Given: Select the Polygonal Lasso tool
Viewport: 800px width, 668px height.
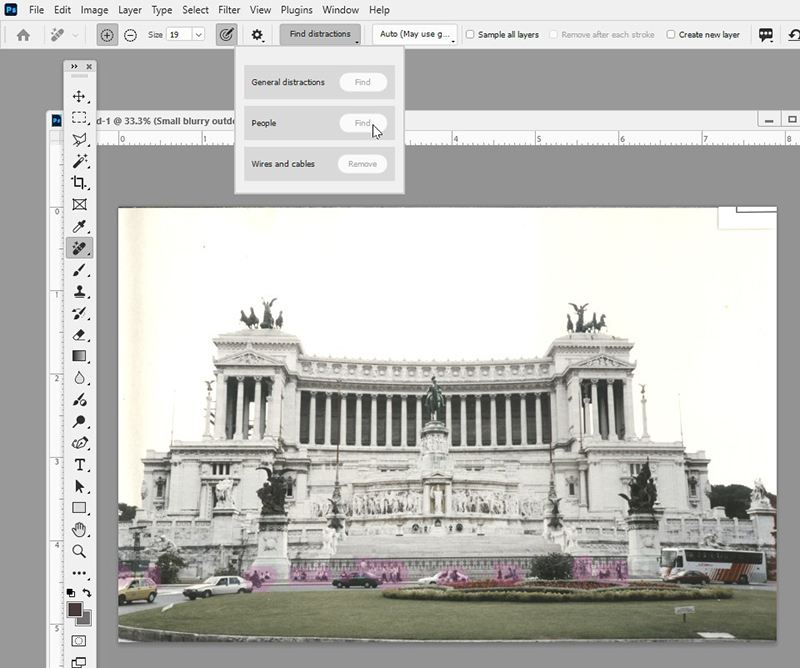Looking at the screenshot, I should (x=79, y=139).
